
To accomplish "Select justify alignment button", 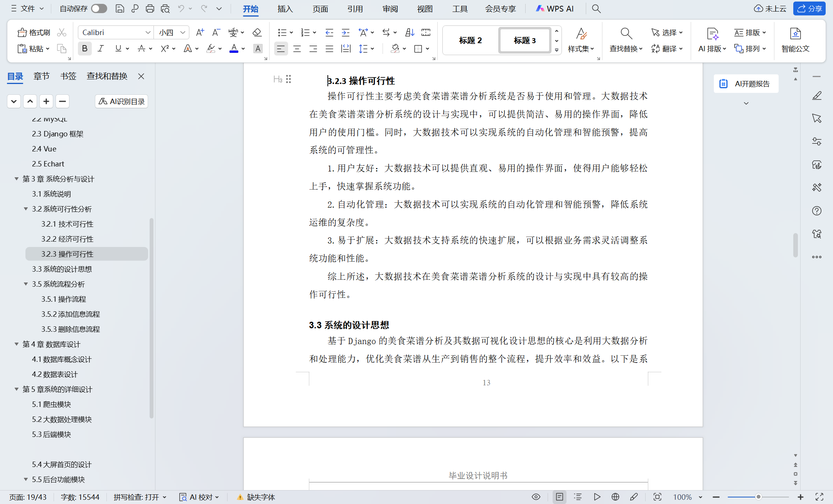I will click(329, 49).
